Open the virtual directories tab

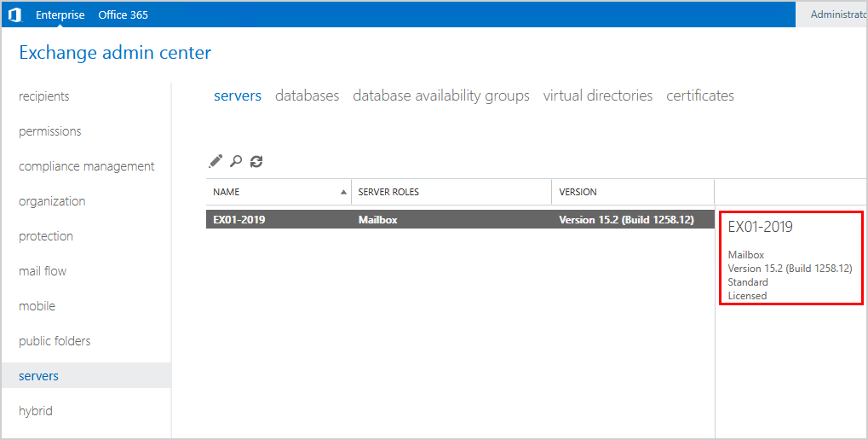(598, 96)
